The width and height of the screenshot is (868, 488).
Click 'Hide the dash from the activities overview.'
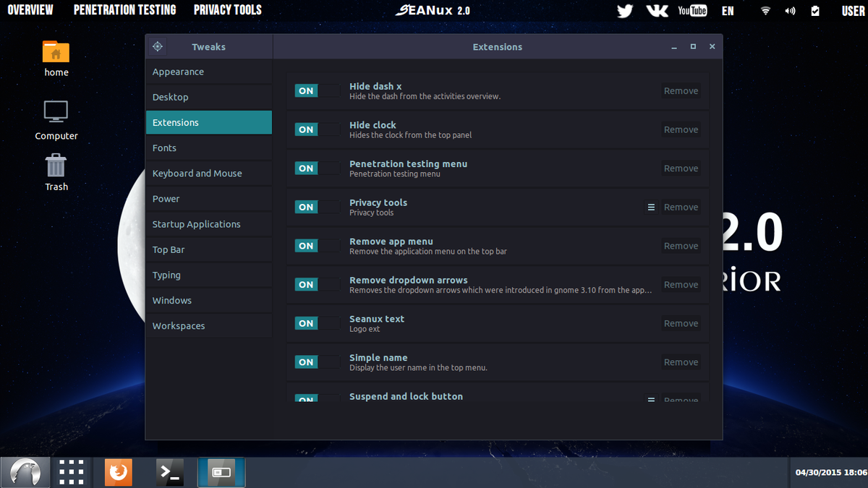click(425, 96)
